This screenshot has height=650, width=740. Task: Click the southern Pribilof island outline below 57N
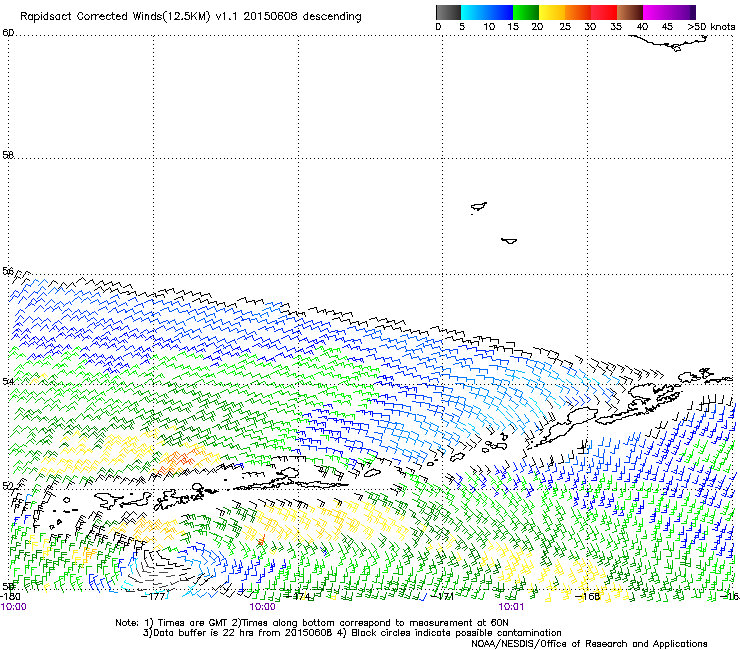[509, 241]
